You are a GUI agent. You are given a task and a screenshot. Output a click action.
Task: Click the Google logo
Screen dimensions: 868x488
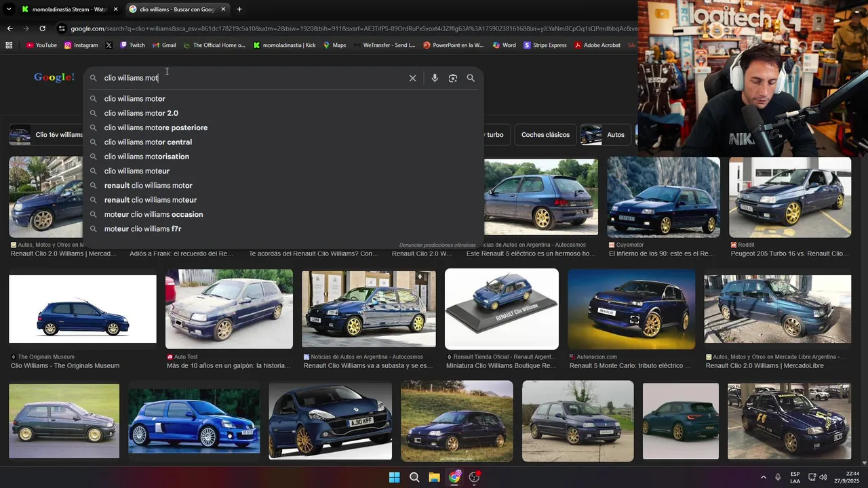click(x=54, y=77)
